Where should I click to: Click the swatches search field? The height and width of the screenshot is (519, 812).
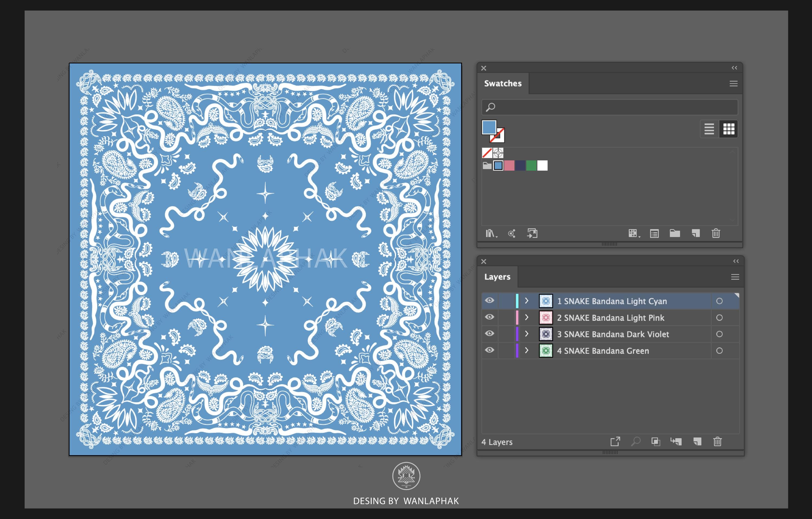coord(610,107)
